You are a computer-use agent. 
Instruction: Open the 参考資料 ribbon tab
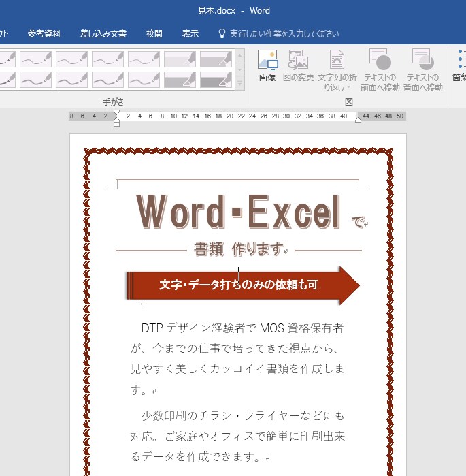[x=44, y=33]
